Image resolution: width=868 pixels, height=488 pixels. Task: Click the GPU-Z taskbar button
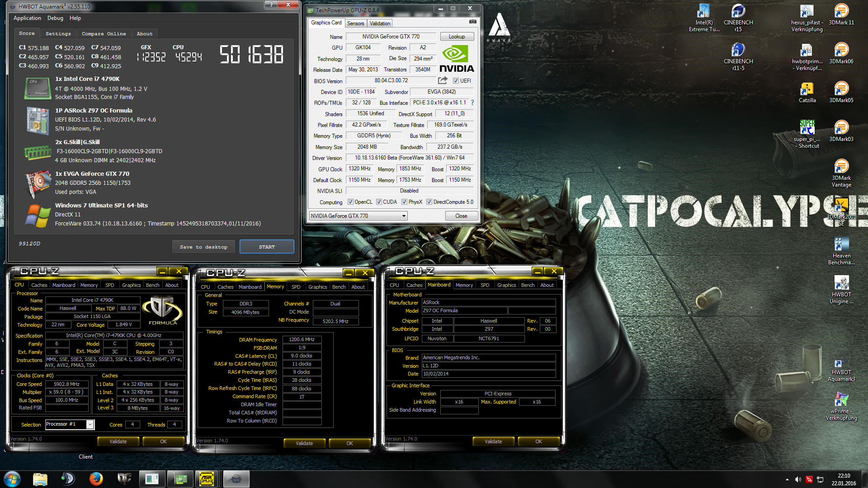(x=179, y=479)
